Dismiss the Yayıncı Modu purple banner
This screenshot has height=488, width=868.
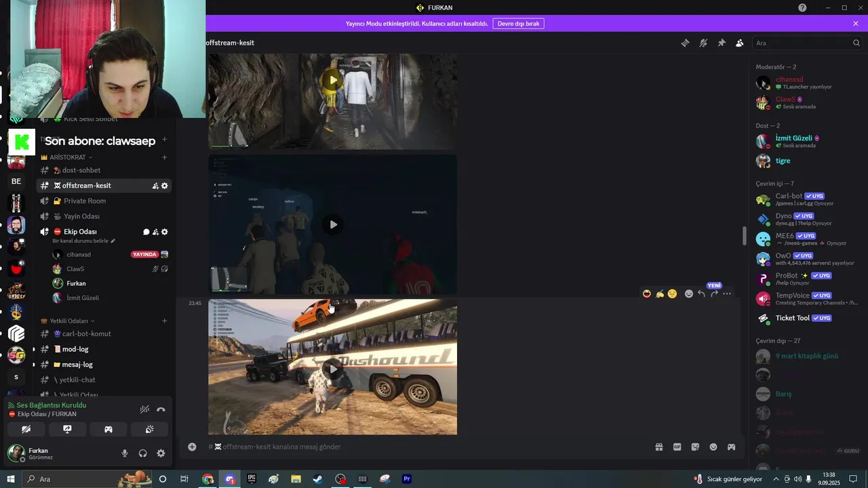856,23
